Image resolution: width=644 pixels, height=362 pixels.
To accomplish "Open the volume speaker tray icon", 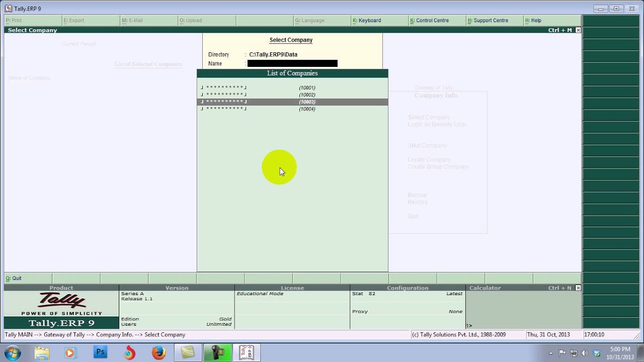I will point(585,353).
